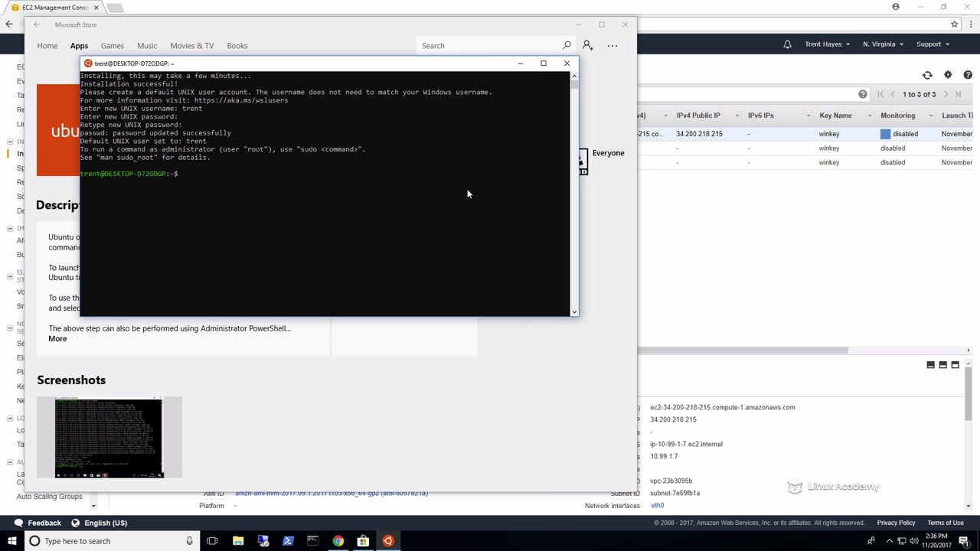This screenshot has width=980, height=551.
Task: Open the AWS Feedback link
Action: 38,523
